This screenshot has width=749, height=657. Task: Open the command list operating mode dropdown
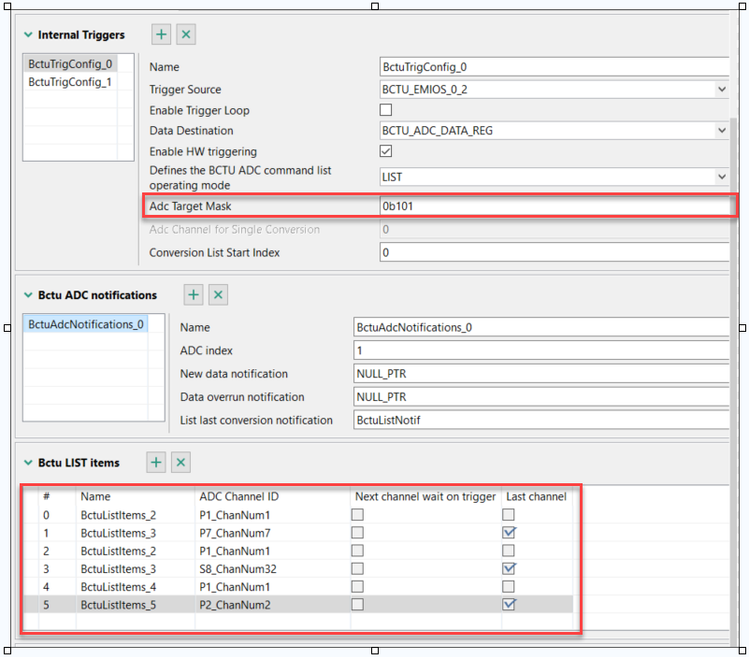pyautogui.click(x=721, y=177)
